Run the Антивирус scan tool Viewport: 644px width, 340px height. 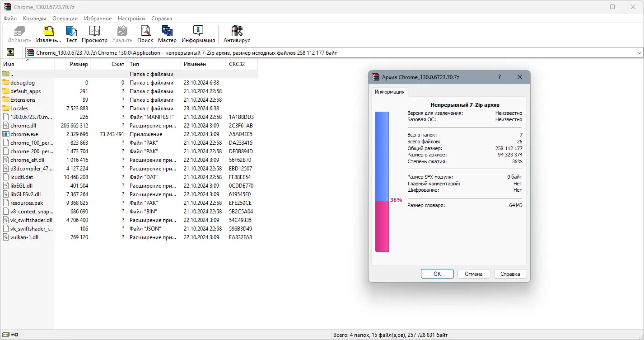click(x=237, y=31)
